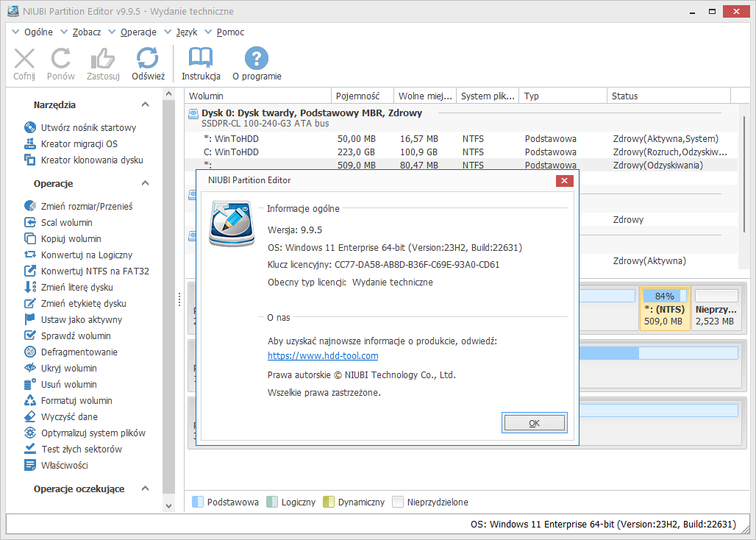Click Kopiuj wolumin operation
Viewport: 756px width, 540px height.
pos(63,238)
